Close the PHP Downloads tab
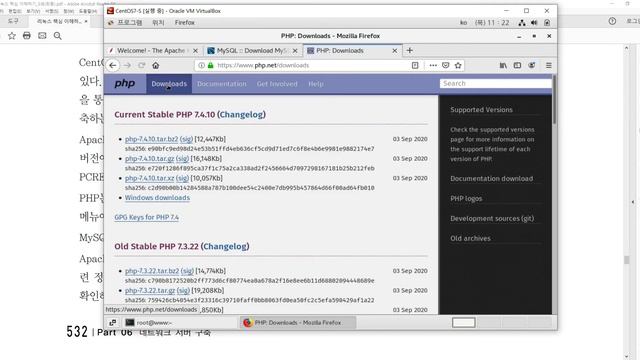The width and height of the screenshot is (640, 360). pyautogui.click(x=395, y=51)
